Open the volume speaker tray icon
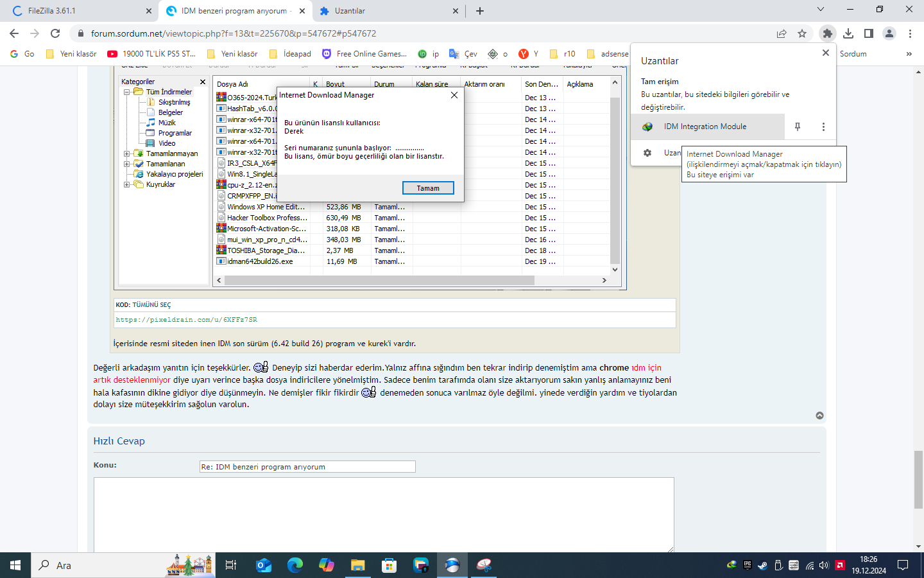924x578 pixels. (825, 565)
